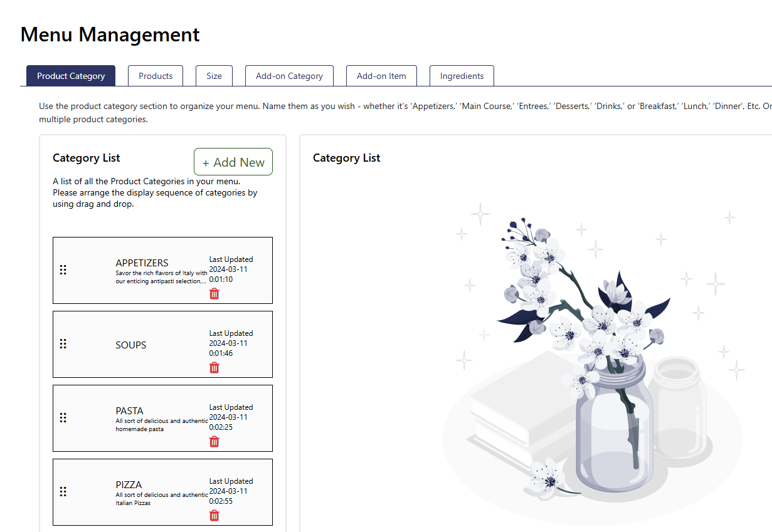Switch to the Products tab
772x532 pixels.
coord(156,76)
